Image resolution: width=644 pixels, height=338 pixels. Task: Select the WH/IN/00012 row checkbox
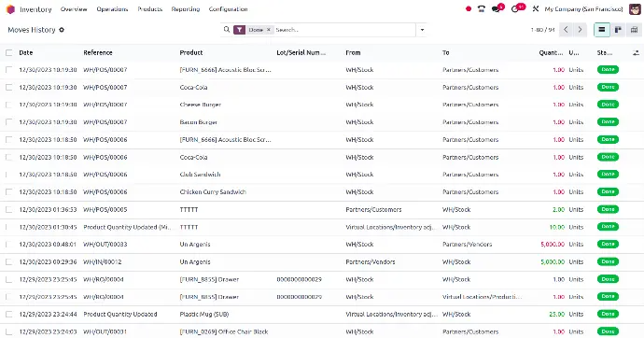[x=9, y=261]
